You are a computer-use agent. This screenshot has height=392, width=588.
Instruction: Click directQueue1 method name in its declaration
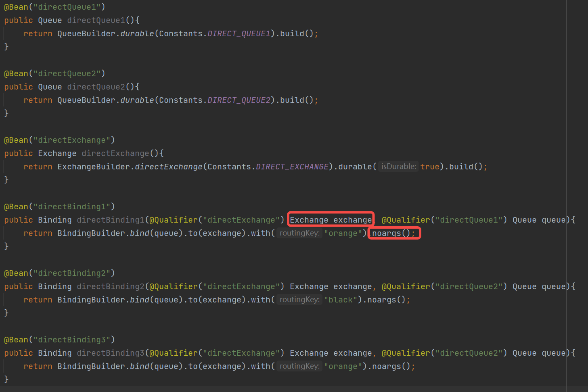point(96,20)
